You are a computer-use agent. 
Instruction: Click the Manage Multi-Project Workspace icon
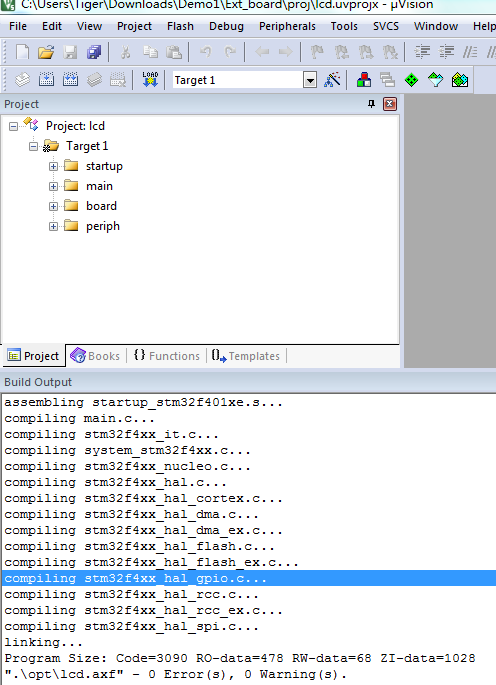[x=388, y=80]
